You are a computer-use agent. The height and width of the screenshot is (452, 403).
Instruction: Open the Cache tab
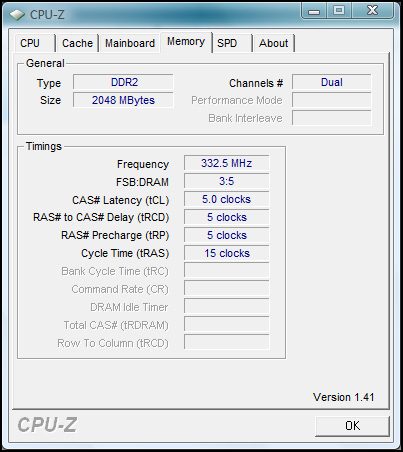[77, 43]
